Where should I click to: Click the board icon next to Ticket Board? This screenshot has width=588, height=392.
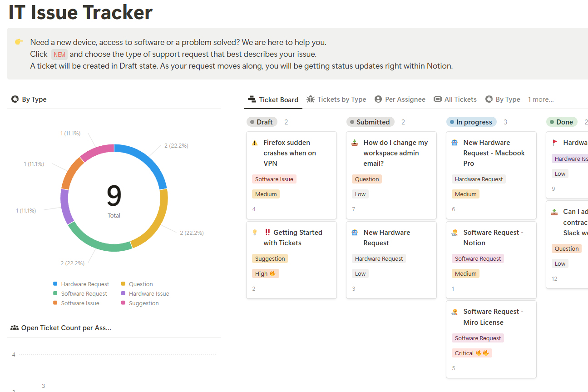point(252,99)
